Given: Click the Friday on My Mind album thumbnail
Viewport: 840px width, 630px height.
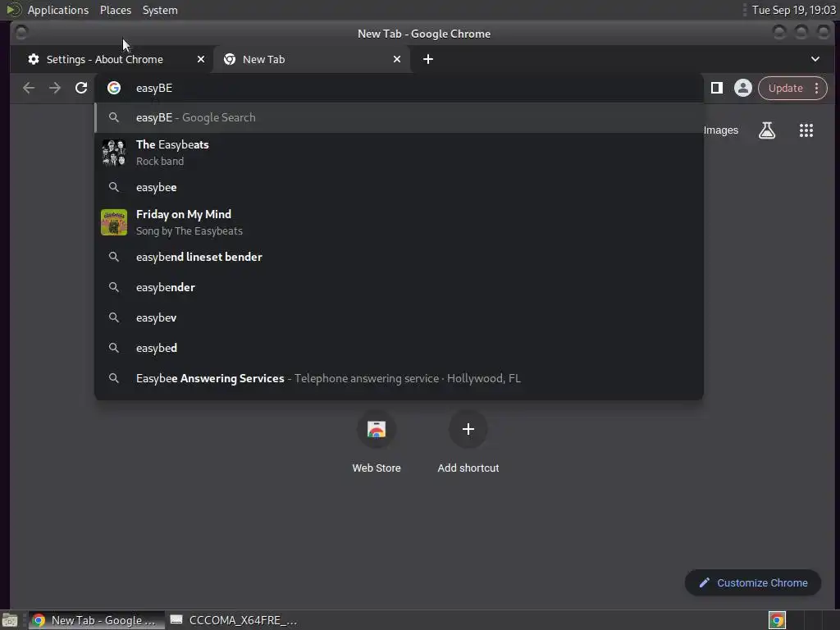Looking at the screenshot, I should pyautogui.click(x=113, y=222).
